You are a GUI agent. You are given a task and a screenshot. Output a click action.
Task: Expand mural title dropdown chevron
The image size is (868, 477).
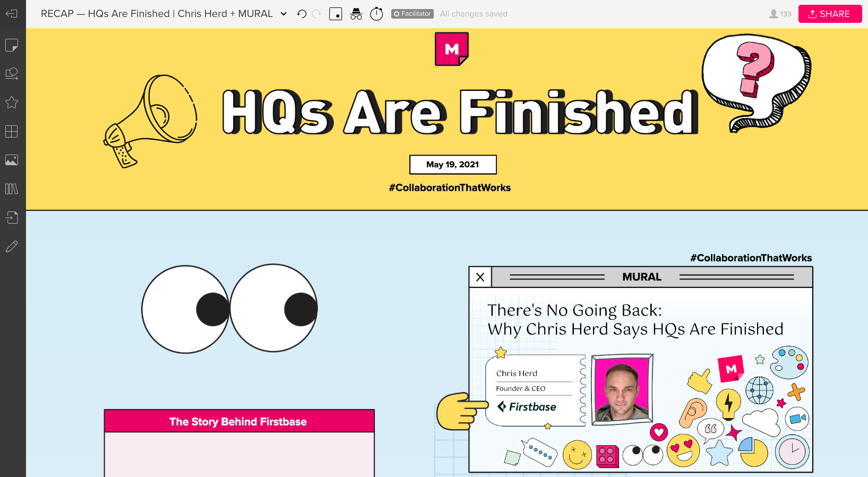(x=283, y=14)
